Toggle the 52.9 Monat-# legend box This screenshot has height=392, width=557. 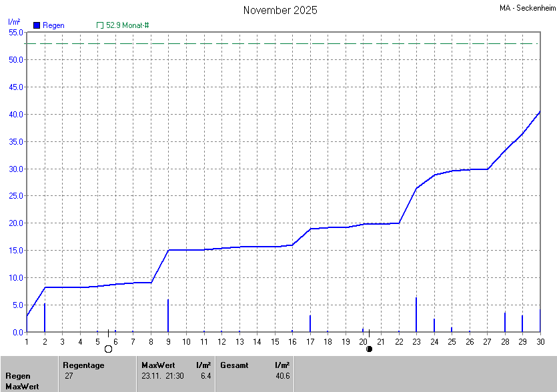pos(100,25)
